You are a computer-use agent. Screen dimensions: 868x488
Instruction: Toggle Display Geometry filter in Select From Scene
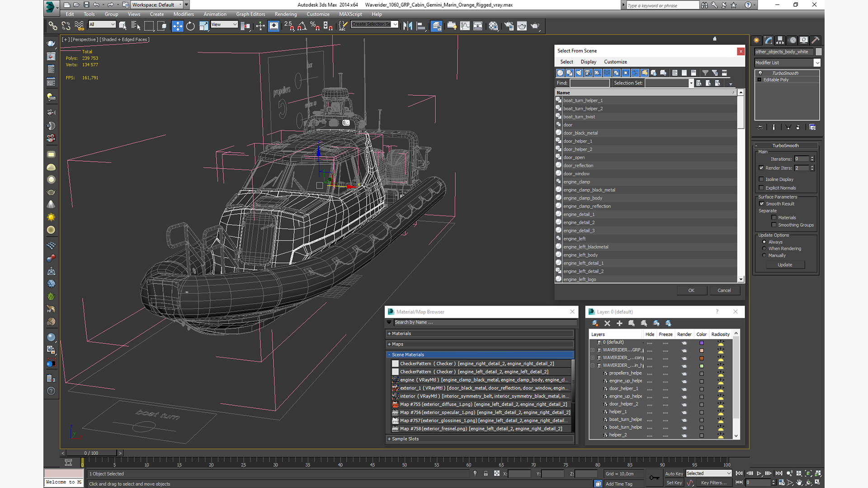(560, 73)
